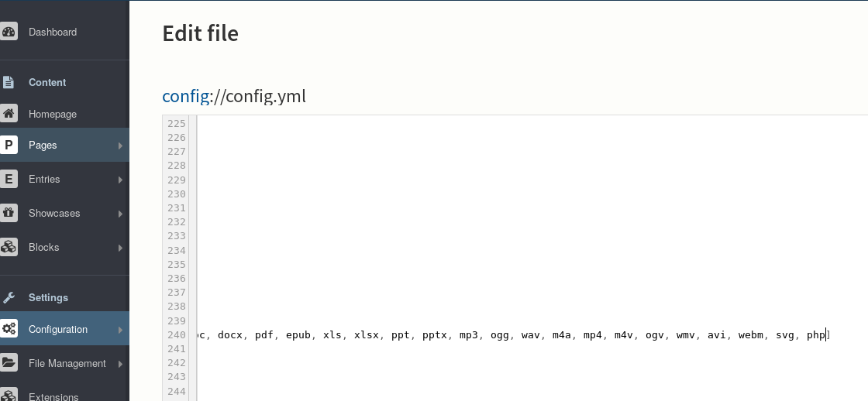Open the File Management submenu arrow
Screen dimensions: 868x401
tap(120, 364)
